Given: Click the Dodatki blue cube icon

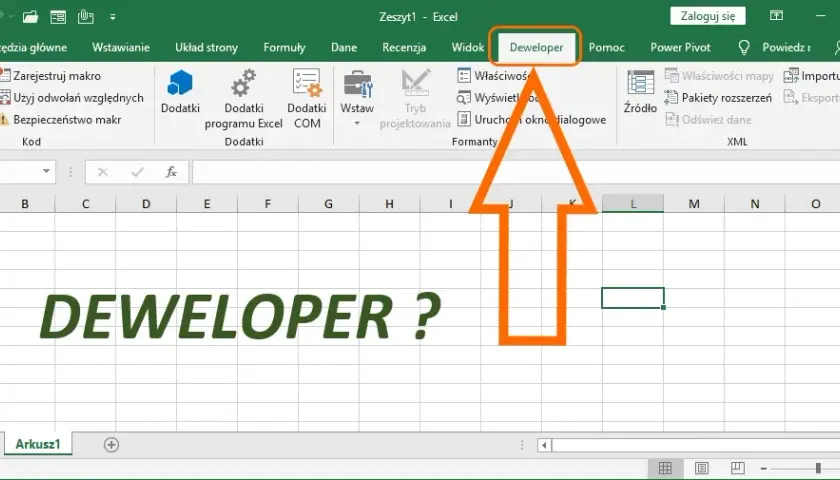Looking at the screenshot, I should (180, 84).
